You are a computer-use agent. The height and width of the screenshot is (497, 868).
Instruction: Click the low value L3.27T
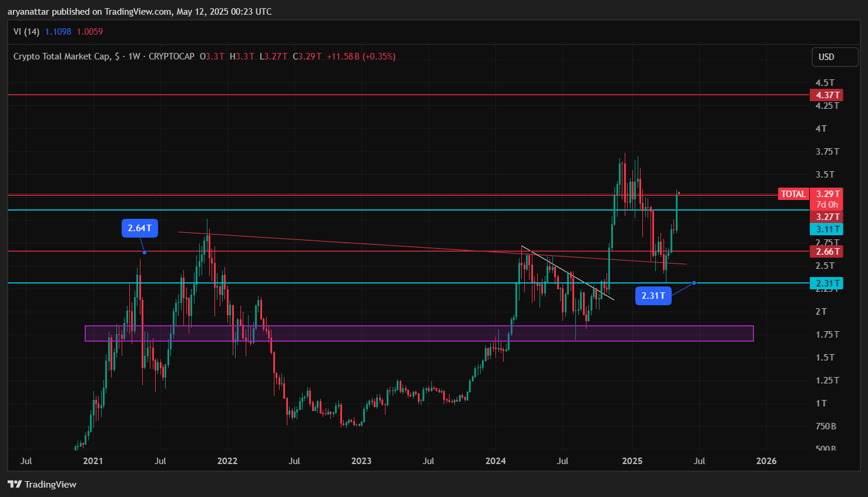tap(274, 56)
